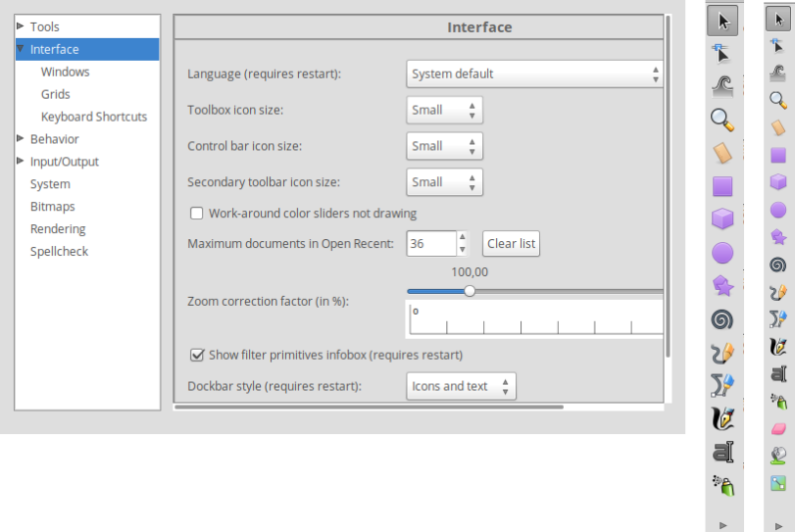Screen dimensions: 795x532
Task: Open the Windows preferences page
Action: [66, 72]
